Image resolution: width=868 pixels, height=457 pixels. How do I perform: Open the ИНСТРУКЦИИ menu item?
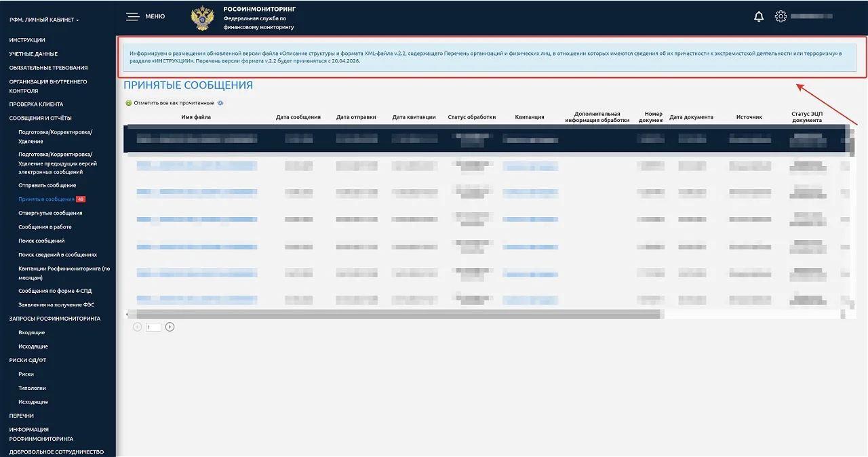tap(27, 40)
